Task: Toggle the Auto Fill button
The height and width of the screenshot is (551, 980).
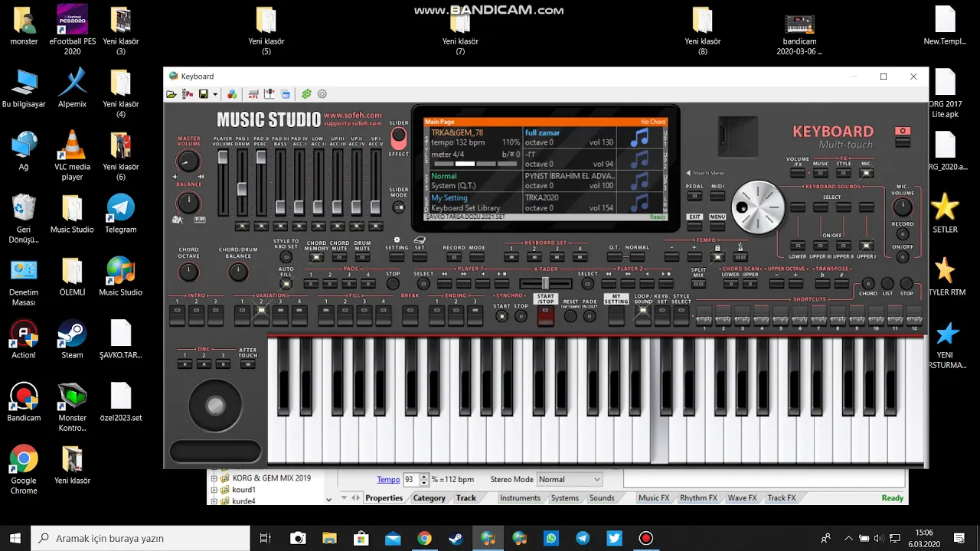Action: [286, 284]
